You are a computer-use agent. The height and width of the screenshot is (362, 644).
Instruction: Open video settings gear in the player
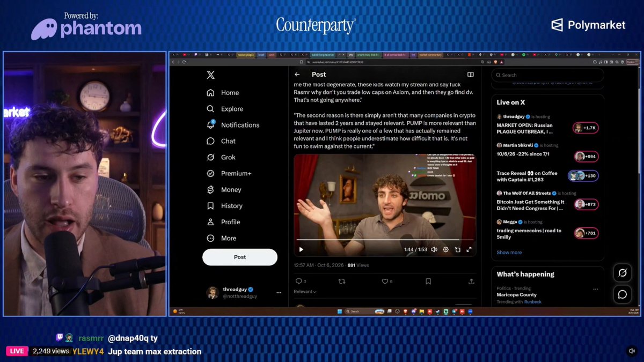445,249
